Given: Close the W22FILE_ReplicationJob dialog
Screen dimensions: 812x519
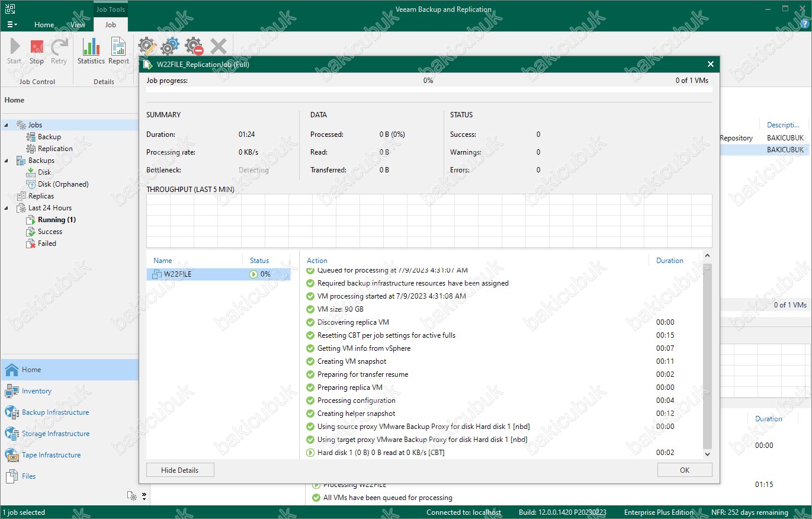Looking at the screenshot, I should tap(711, 64).
